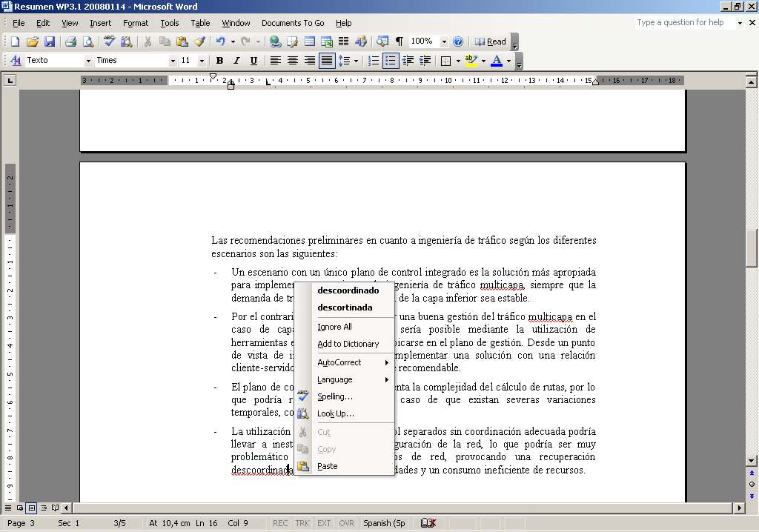Screen dimensions: 759x532
Task: Select 'Add to Dictionary' from context menu
Action: (348, 344)
